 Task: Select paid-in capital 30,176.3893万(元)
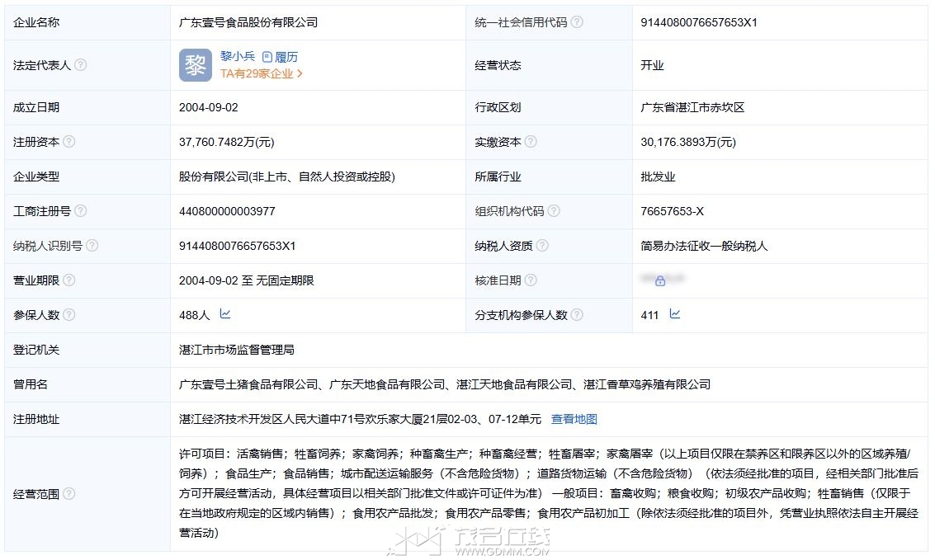coord(688,142)
